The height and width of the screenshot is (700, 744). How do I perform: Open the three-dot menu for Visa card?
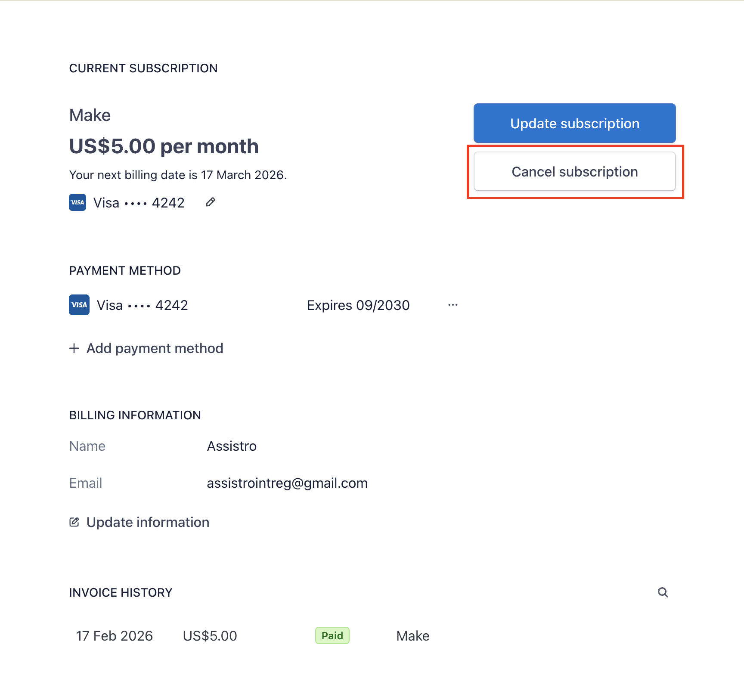point(453,305)
